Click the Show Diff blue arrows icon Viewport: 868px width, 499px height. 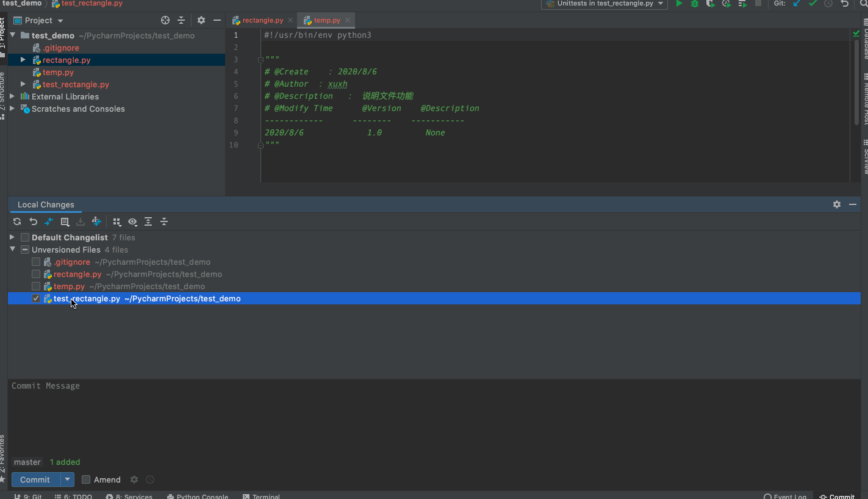pos(49,221)
